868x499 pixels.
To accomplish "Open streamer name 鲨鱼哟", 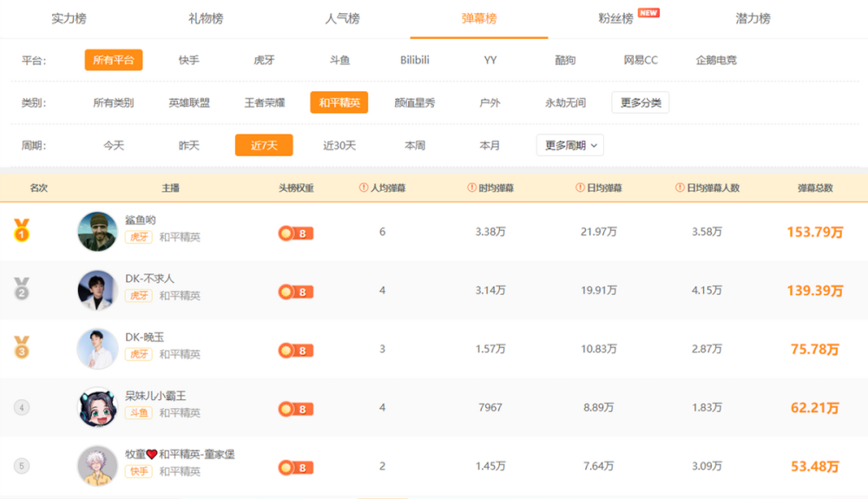I will pos(140,220).
